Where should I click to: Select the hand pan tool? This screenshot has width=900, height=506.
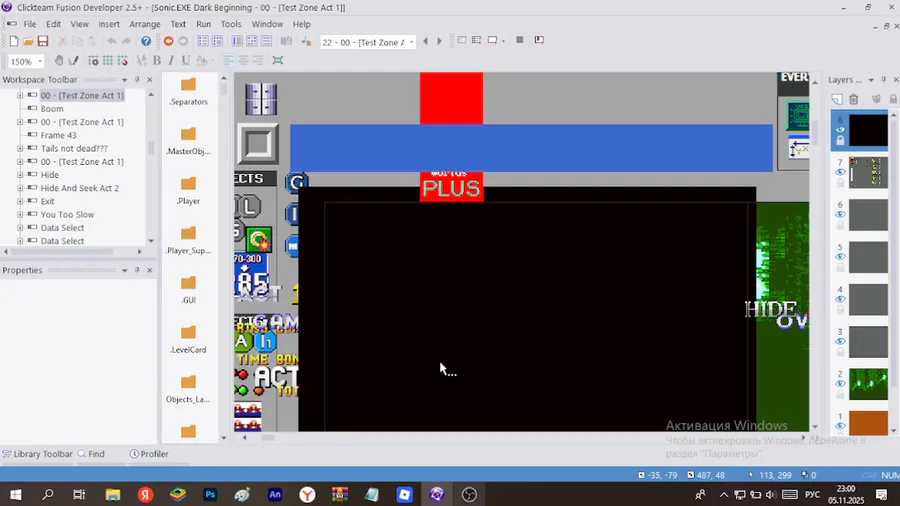pos(59,60)
